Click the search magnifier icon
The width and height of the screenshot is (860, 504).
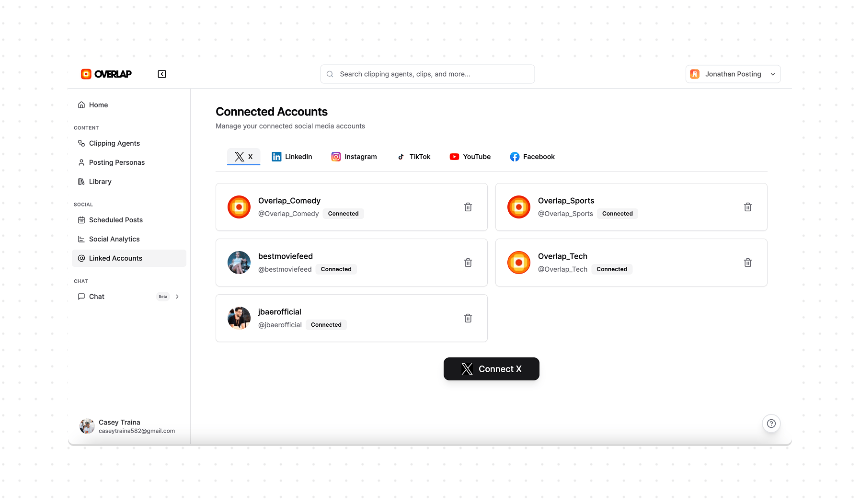tap(330, 74)
